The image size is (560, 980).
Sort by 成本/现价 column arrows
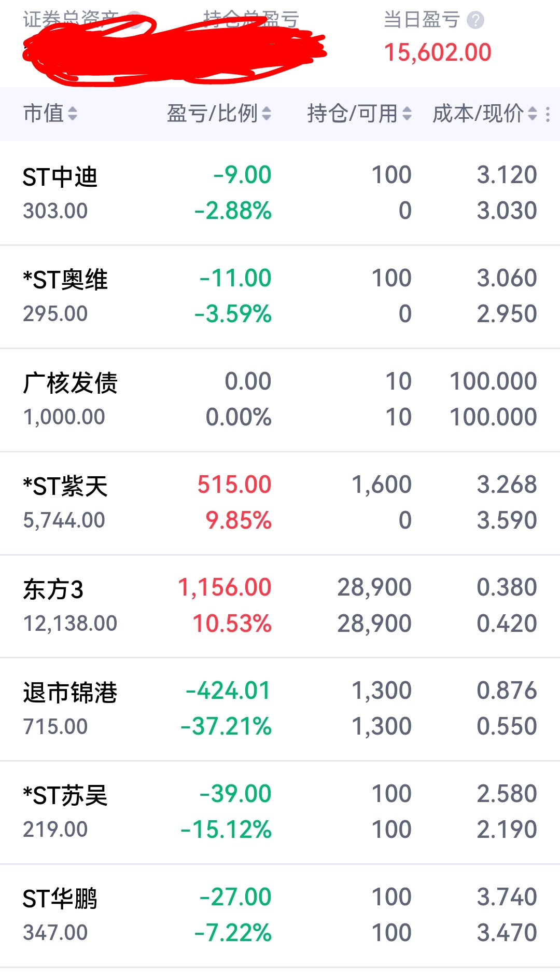533,114
